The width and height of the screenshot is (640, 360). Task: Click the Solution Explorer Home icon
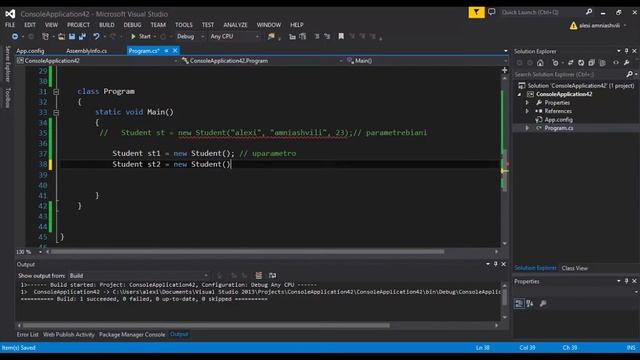(x=540, y=63)
